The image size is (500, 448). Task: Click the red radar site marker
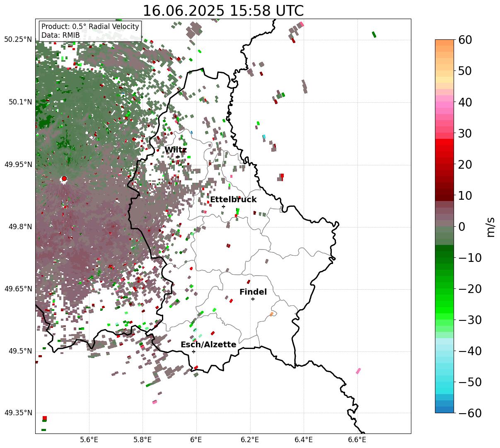tap(64, 179)
